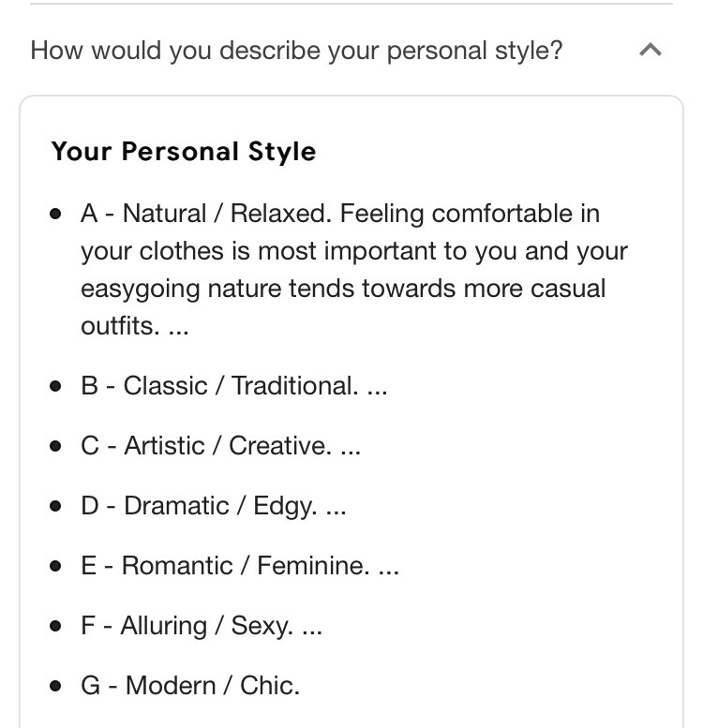Click the bullet beside Natural / Relaxed
The height and width of the screenshot is (728, 703).
coord(56,215)
